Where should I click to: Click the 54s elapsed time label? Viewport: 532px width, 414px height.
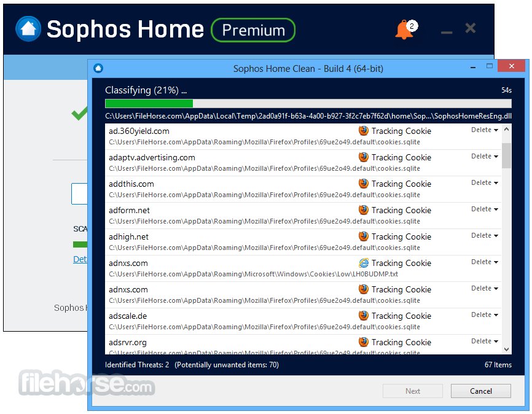pos(506,90)
